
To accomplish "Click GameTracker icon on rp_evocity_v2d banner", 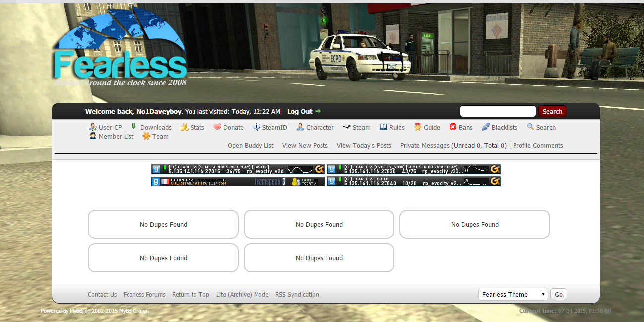I will coord(320,169).
